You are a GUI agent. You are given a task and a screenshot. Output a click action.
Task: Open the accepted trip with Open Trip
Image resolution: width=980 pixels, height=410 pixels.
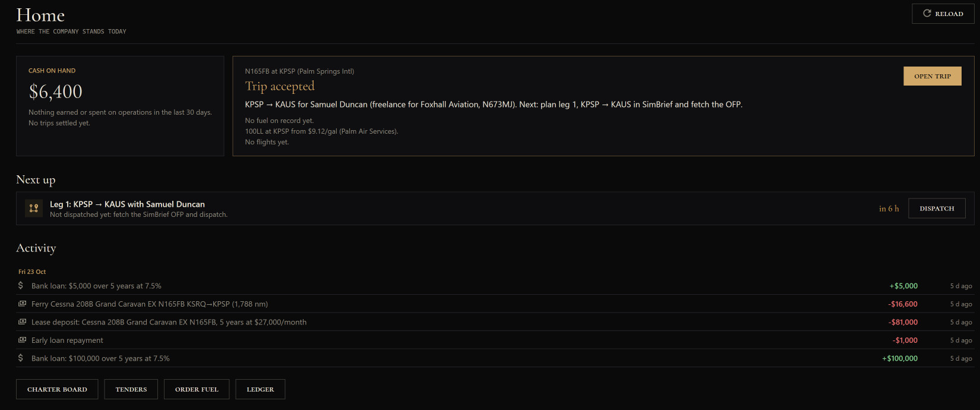tap(932, 76)
